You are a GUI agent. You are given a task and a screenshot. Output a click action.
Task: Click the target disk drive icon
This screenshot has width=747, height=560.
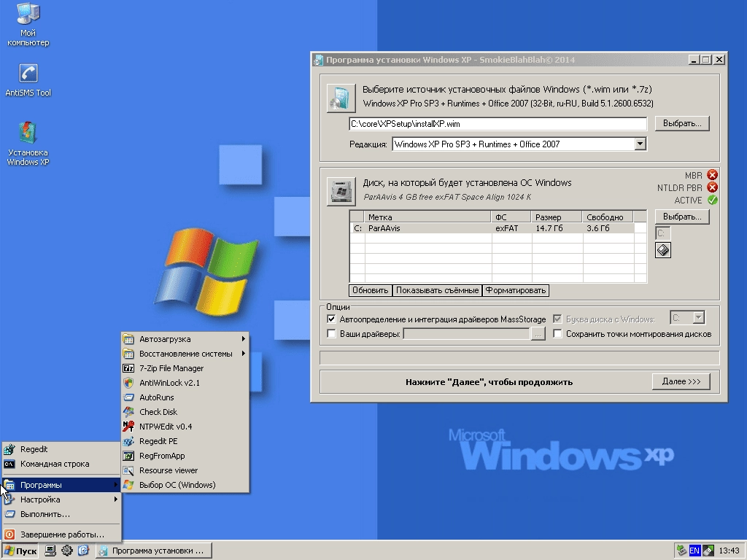(x=341, y=192)
